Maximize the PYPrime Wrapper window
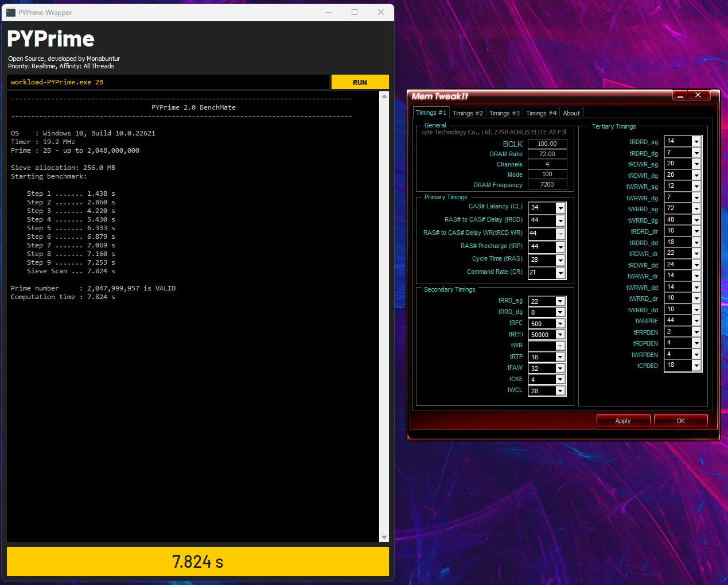Screen dimensions: 728x585 [355, 12]
